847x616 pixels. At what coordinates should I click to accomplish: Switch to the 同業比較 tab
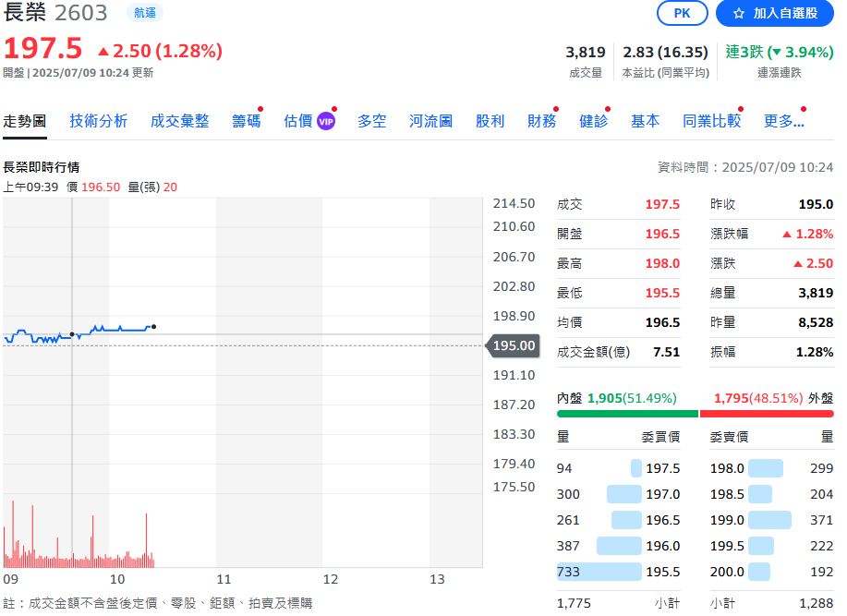point(711,121)
